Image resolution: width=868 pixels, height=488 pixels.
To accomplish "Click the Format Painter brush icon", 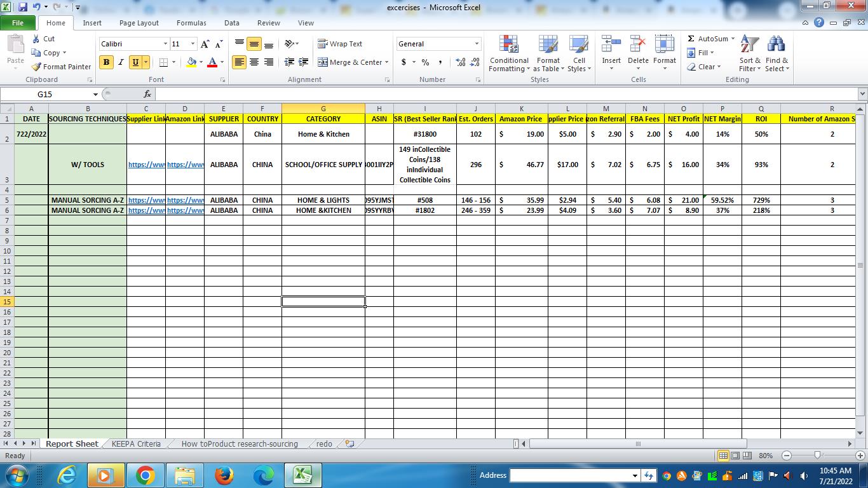I will pos(36,67).
